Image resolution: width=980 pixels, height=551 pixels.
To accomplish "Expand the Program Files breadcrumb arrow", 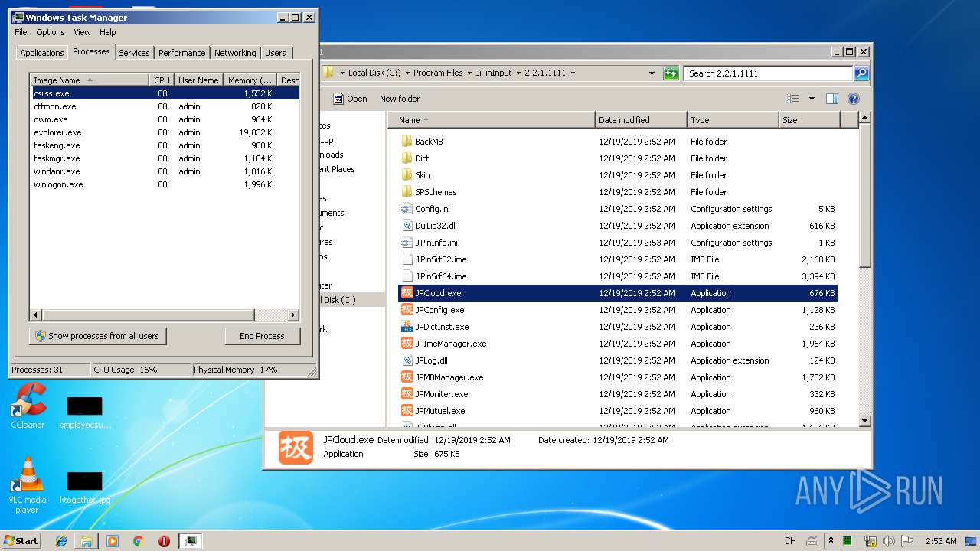I will [469, 73].
